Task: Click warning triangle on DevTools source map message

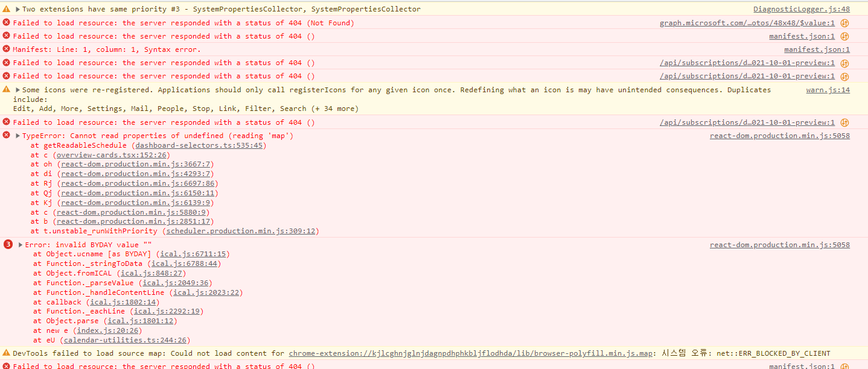Action: click(5, 353)
